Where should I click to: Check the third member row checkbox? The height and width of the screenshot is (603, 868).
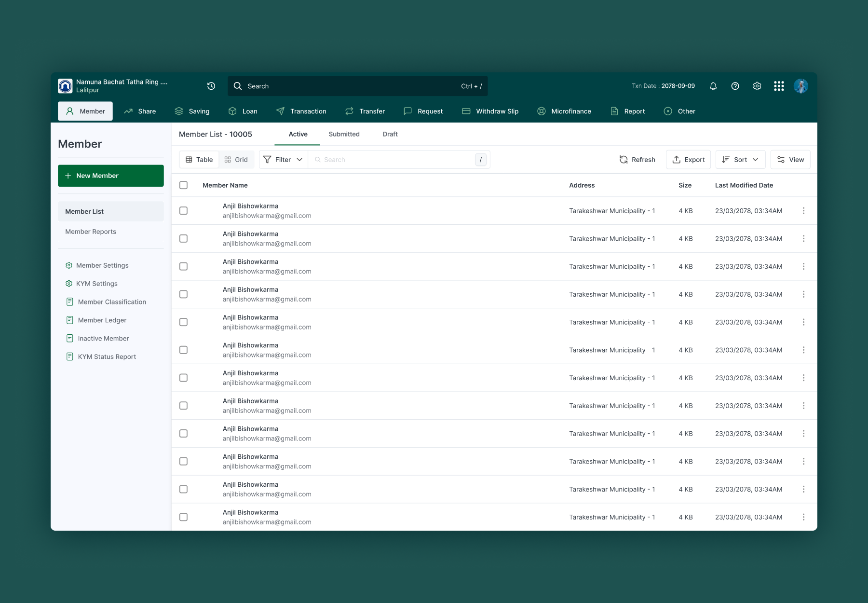183,266
